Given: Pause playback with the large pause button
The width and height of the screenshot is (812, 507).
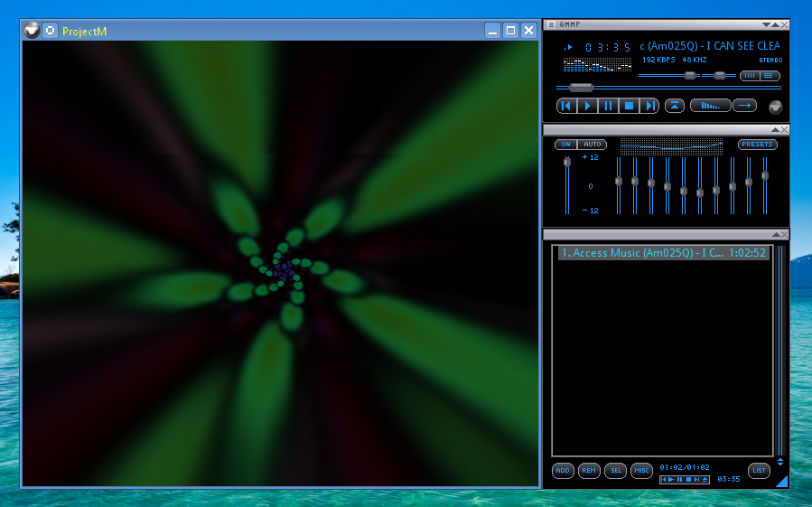Looking at the screenshot, I should (608, 106).
